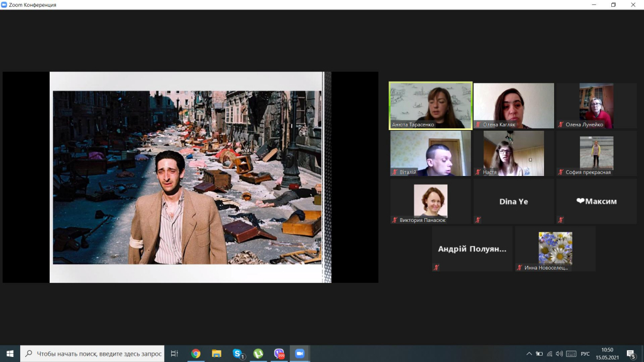The width and height of the screenshot is (644, 362).
Task: Open the Windows Start menu
Action: [x=10, y=353]
